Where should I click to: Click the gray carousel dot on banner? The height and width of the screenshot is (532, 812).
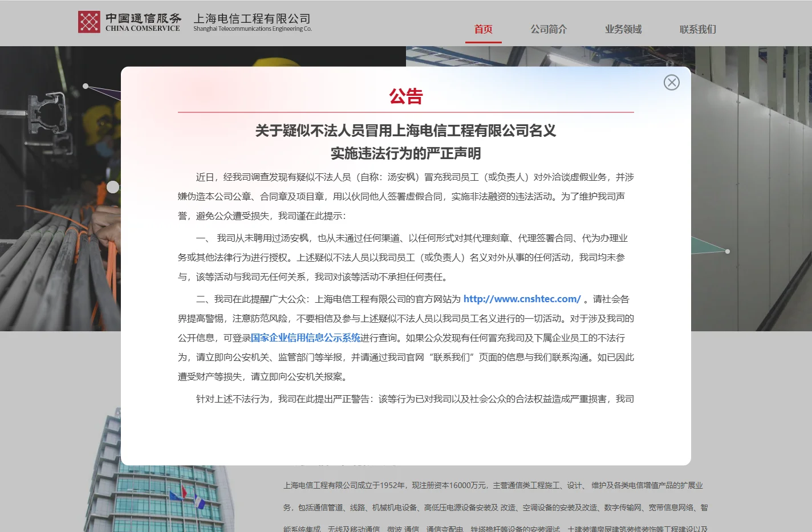[113, 186]
